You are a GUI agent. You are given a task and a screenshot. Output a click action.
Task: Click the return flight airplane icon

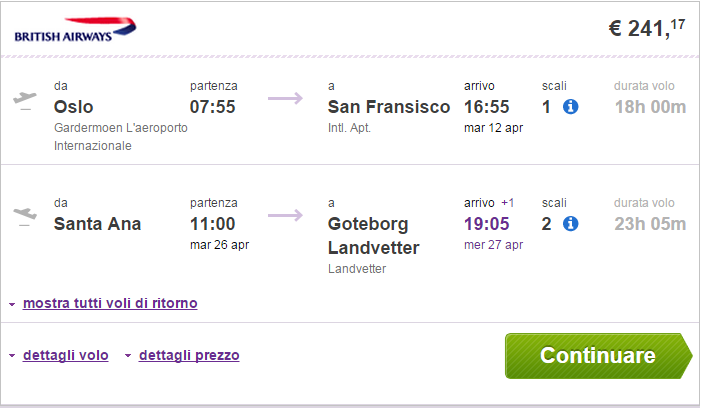click(25, 216)
